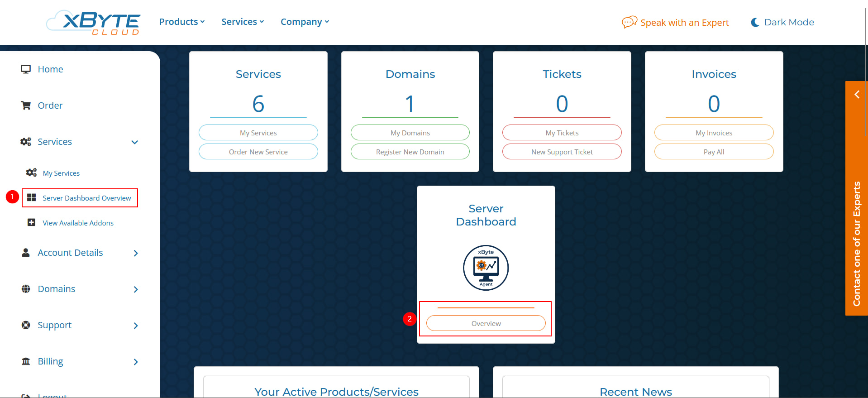This screenshot has height=398, width=868.
Task: Click the Support lifebuoy icon in sidebar
Action: (x=26, y=325)
